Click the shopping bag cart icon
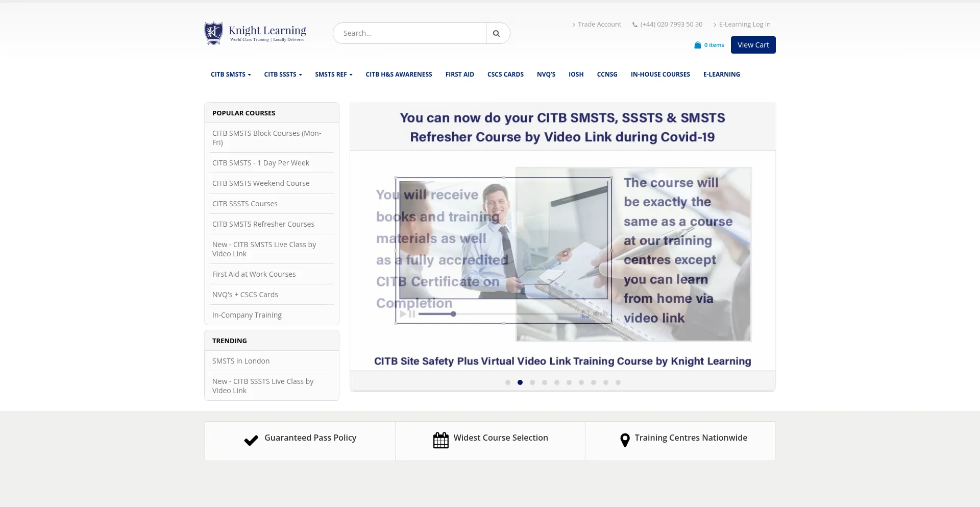This screenshot has width=980, height=507. point(698,45)
